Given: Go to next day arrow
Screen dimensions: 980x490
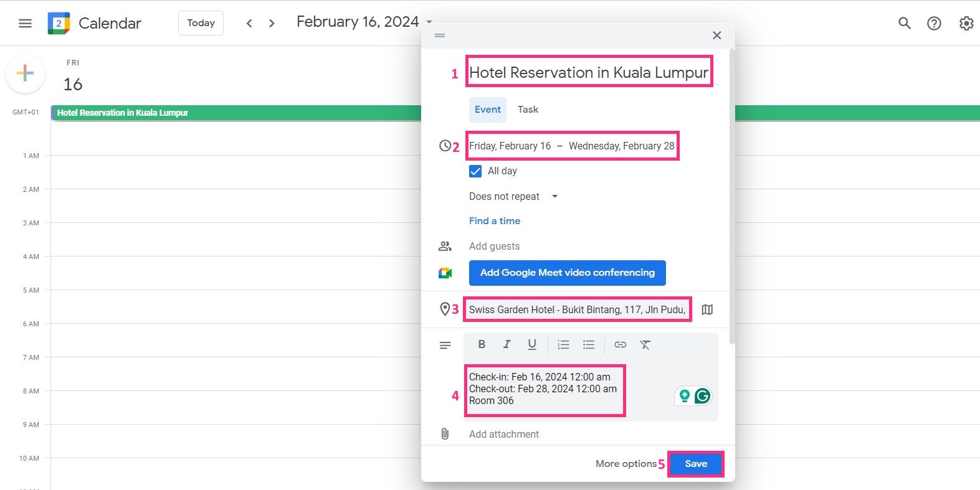Looking at the screenshot, I should click(272, 23).
